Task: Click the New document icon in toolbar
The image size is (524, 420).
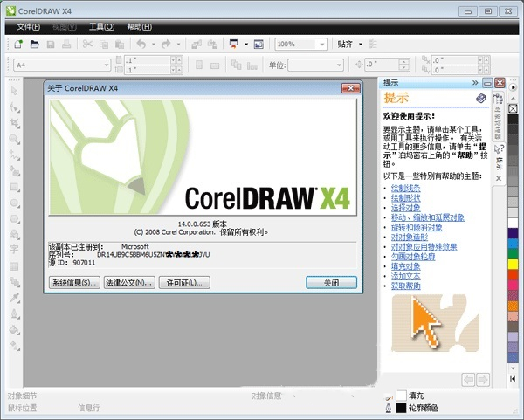Action: tap(18, 44)
